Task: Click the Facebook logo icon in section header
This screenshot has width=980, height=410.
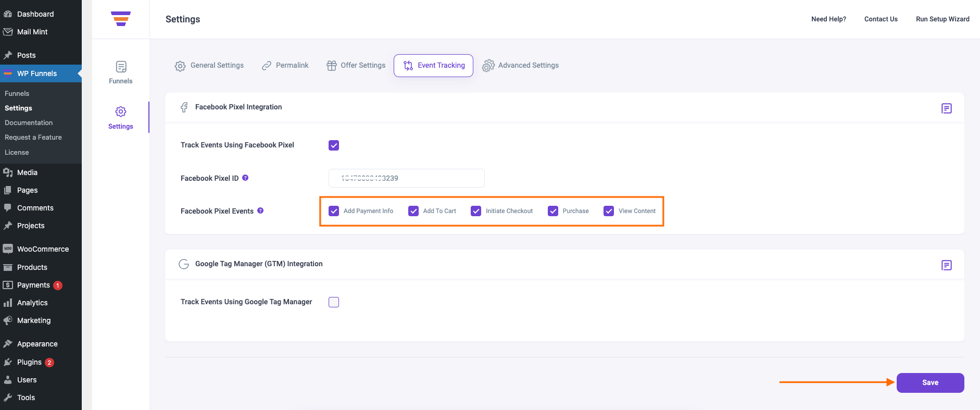Action: pos(184,107)
